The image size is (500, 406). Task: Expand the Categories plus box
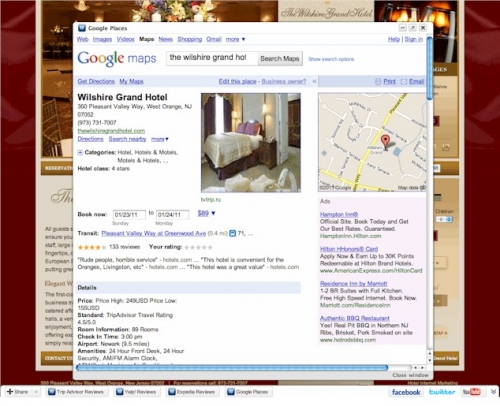pos(80,153)
